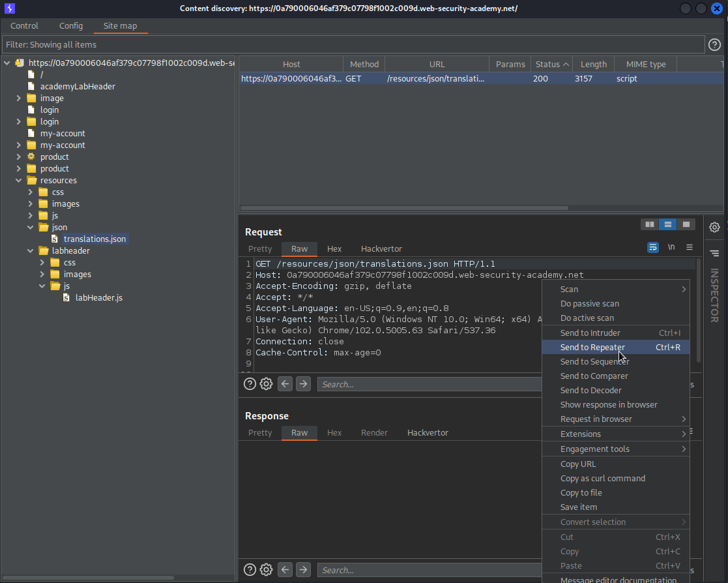
Task: Go to previous search match in request
Action: click(x=285, y=384)
